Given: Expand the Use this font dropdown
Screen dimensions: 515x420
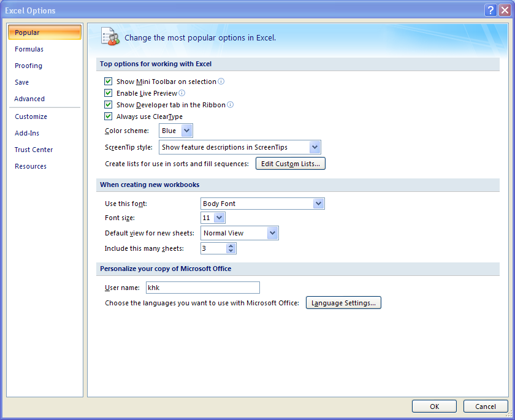Looking at the screenshot, I should click(319, 203).
